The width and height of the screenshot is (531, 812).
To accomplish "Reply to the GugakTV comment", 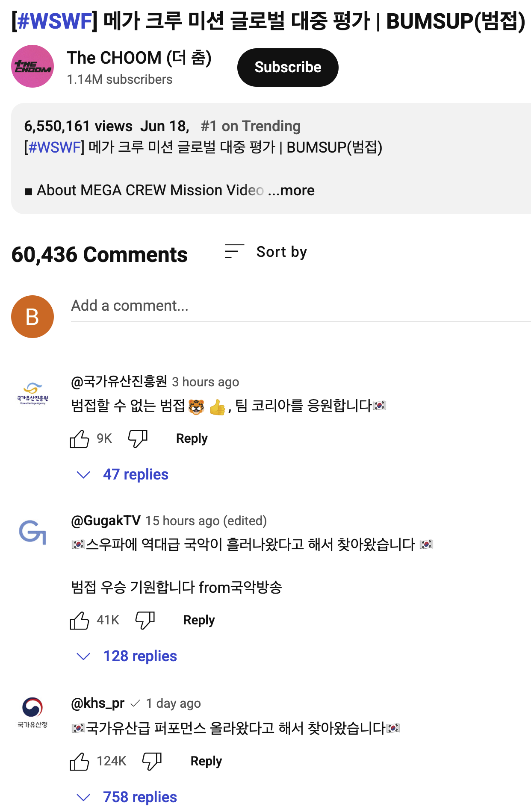I will [x=199, y=620].
